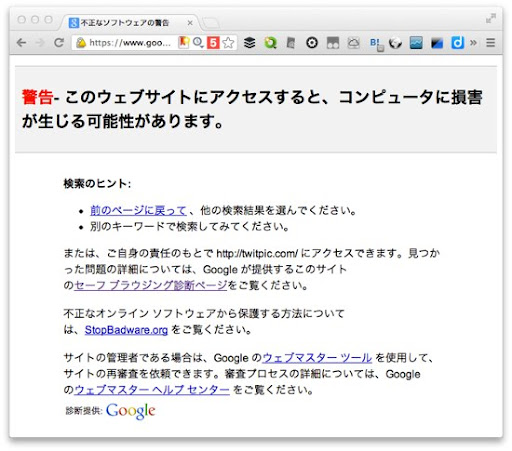Click the blue chart-line extension icon
The height and width of the screenshot is (451, 512).
(x=416, y=43)
